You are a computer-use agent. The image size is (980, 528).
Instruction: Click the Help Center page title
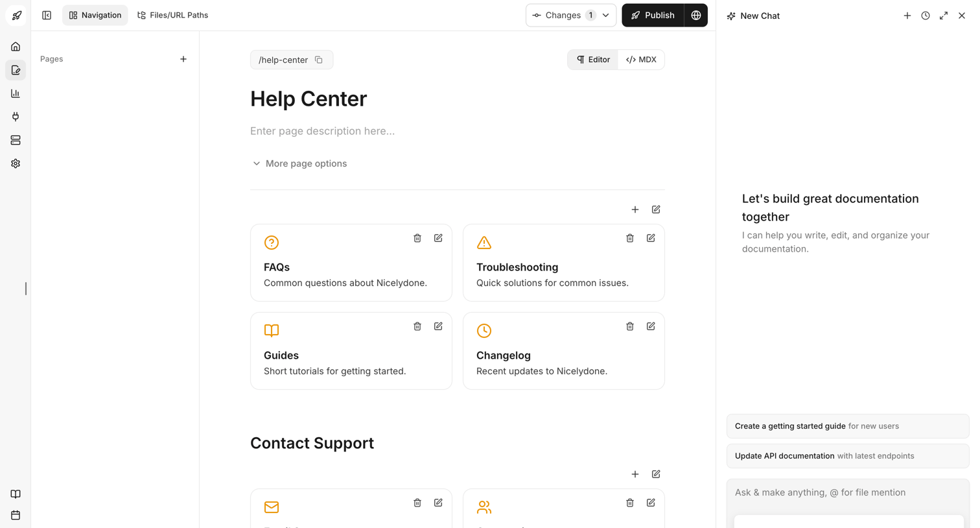(x=309, y=99)
